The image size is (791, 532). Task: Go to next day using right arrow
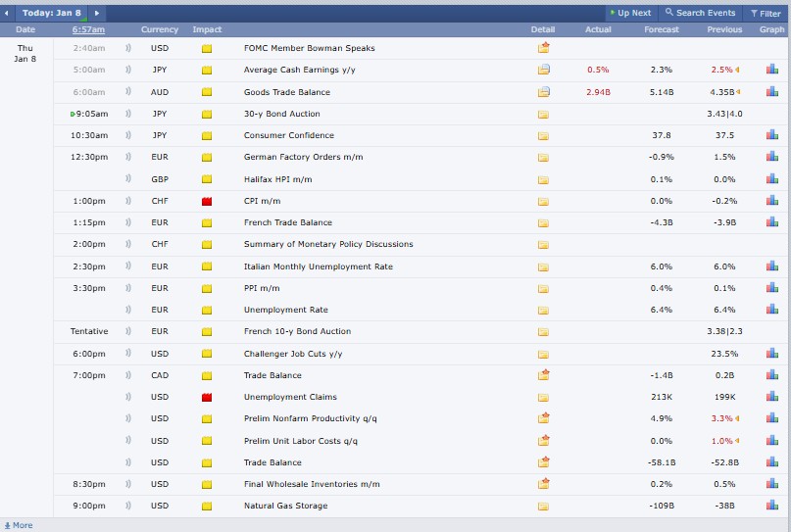pyautogui.click(x=96, y=13)
